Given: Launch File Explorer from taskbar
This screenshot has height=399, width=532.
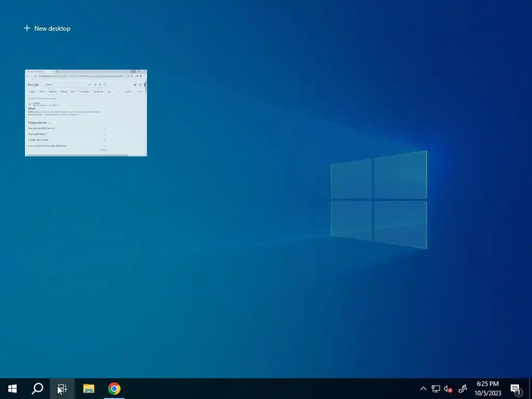Looking at the screenshot, I should 88,389.
